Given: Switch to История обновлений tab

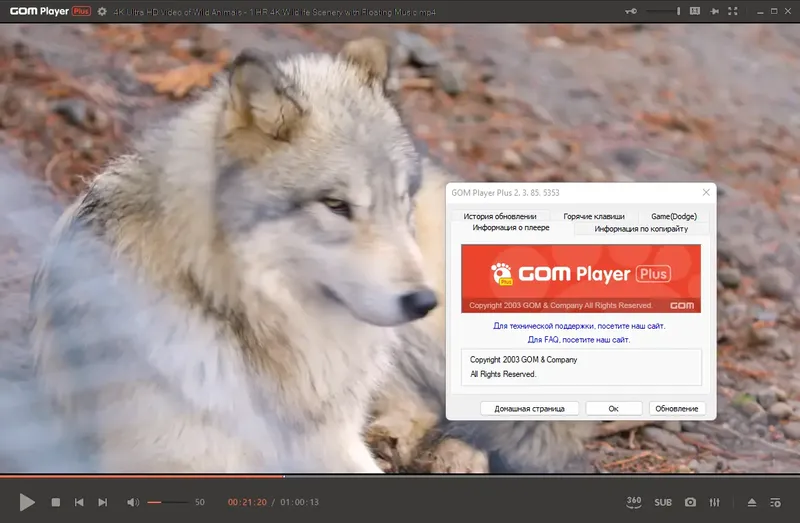Looking at the screenshot, I should pos(499,216).
